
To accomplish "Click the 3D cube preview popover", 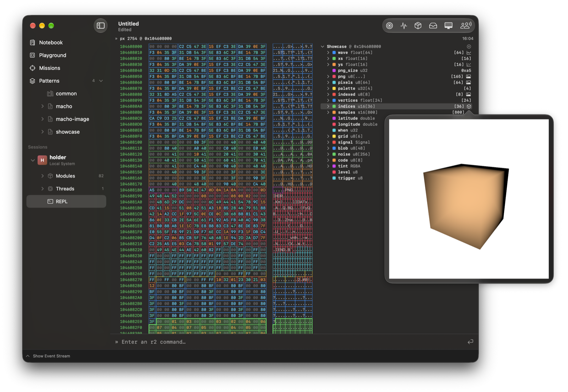I will pyautogui.click(x=469, y=199).
